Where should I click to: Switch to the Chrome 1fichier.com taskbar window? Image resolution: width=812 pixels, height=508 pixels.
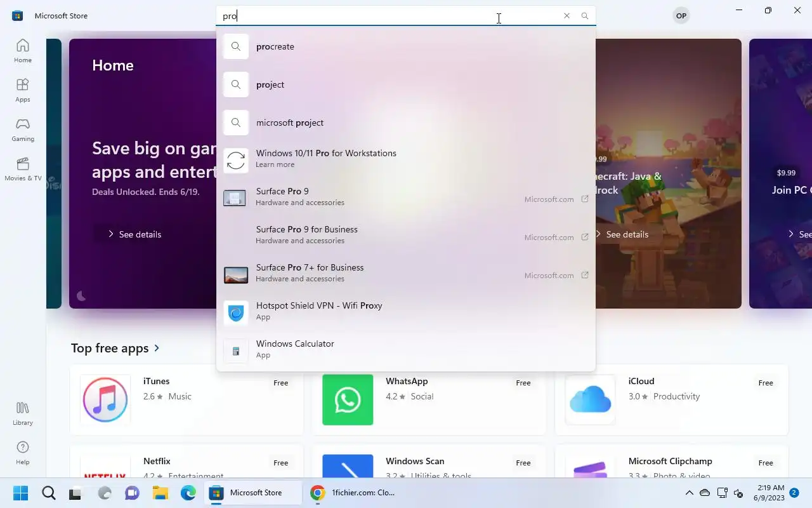354,493
